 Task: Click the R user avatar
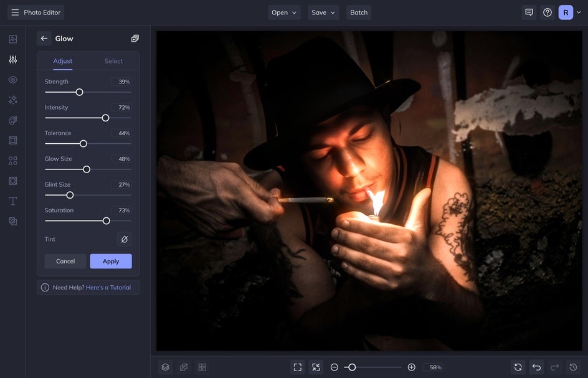coord(566,12)
